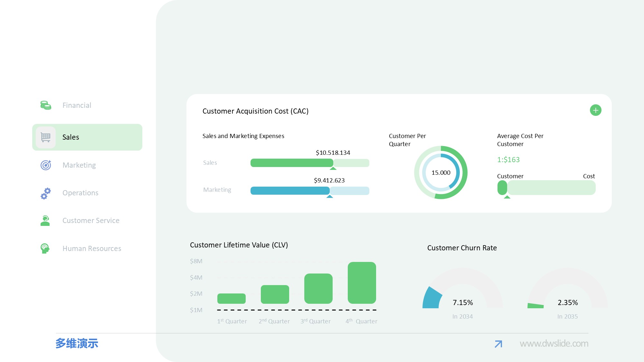
Task: Click the 15.000 donut chart center
Action: (441, 173)
